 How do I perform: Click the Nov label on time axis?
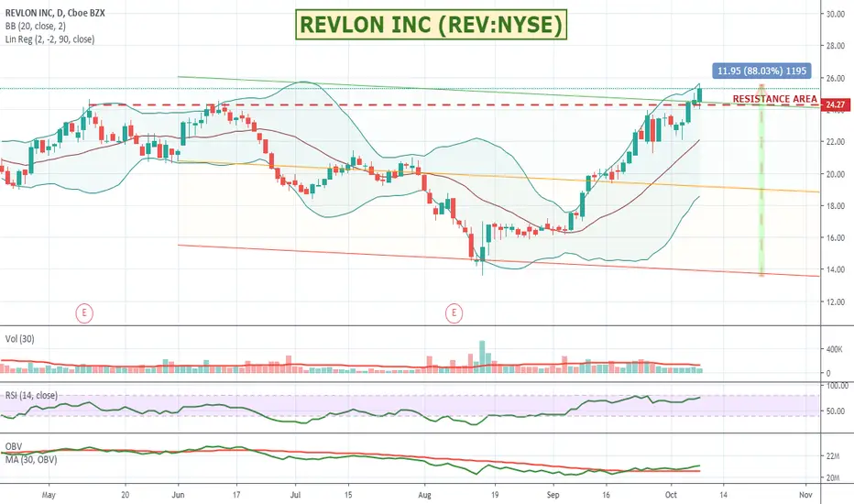tap(805, 495)
